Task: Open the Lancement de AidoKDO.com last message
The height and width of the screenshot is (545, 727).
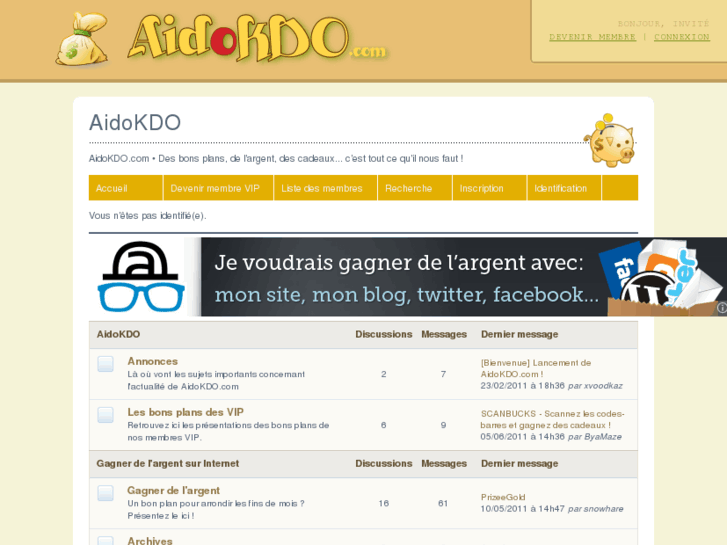Action: click(x=536, y=368)
